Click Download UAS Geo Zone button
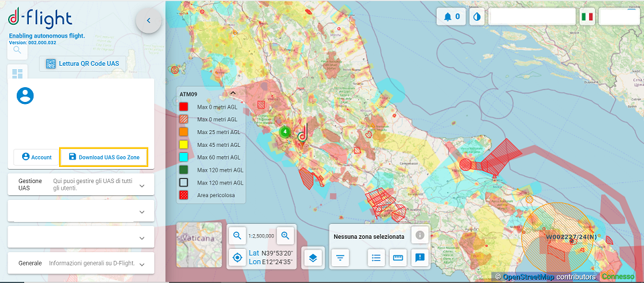Viewport: 644px width, 283px height. (x=103, y=157)
